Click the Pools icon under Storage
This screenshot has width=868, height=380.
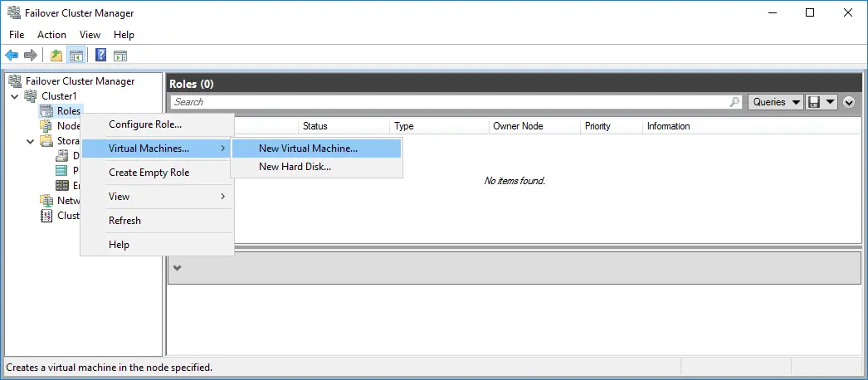[62, 171]
